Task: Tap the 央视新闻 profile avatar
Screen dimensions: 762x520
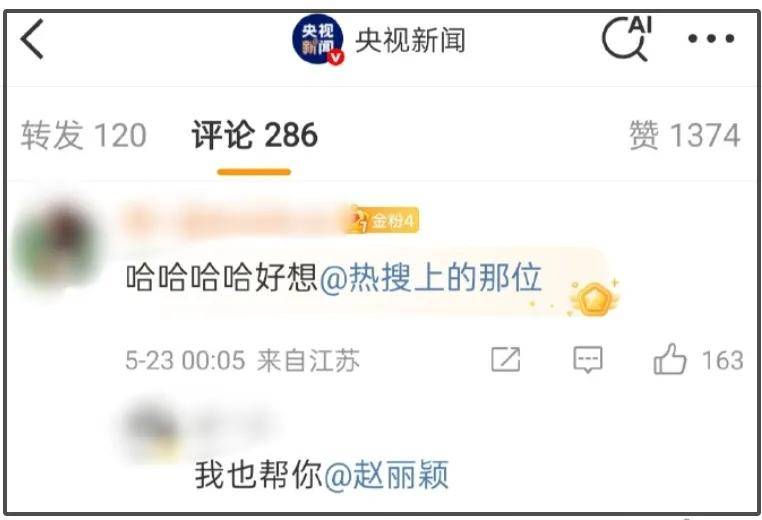Action: click(x=318, y=39)
